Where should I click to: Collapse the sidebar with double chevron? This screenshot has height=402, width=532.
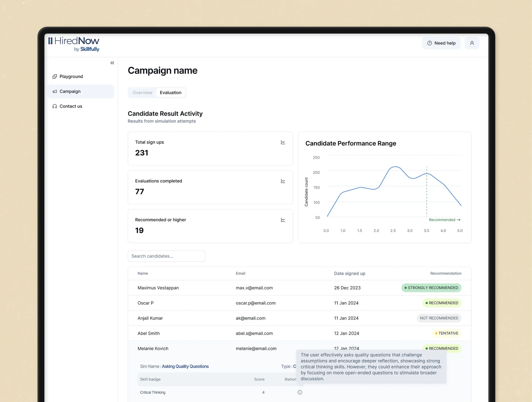click(x=112, y=63)
